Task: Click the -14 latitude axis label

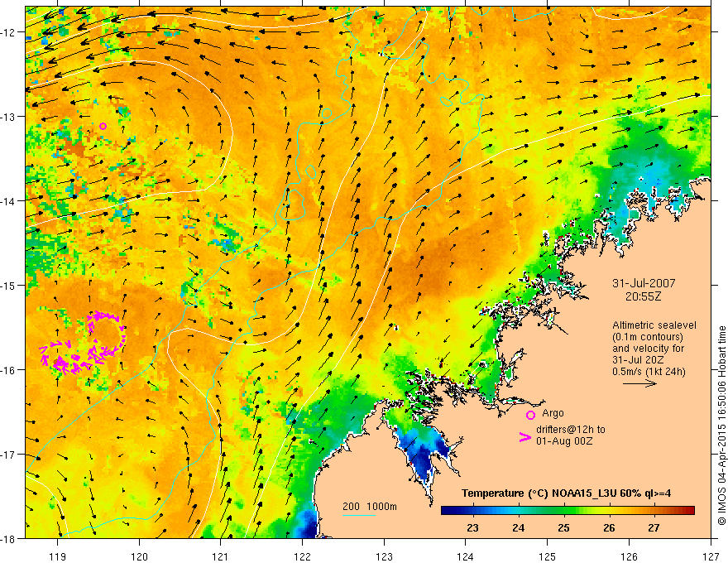Action: click(x=9, y=201)
